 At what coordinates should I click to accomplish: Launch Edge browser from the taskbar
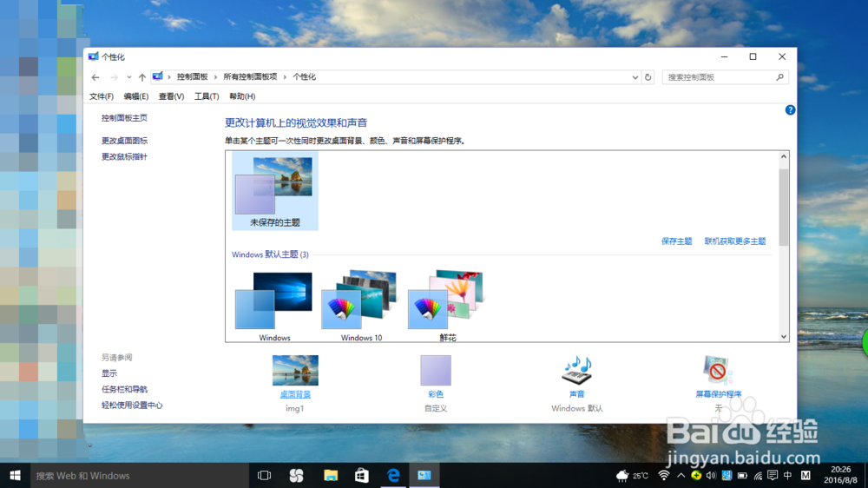[393, 475]
